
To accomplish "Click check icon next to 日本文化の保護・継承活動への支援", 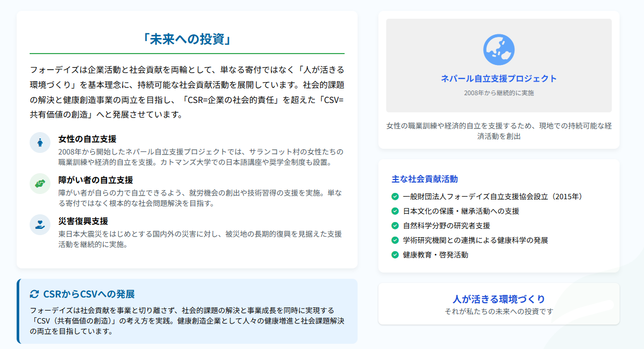I will pyautogui.click(x=395, y=211).
